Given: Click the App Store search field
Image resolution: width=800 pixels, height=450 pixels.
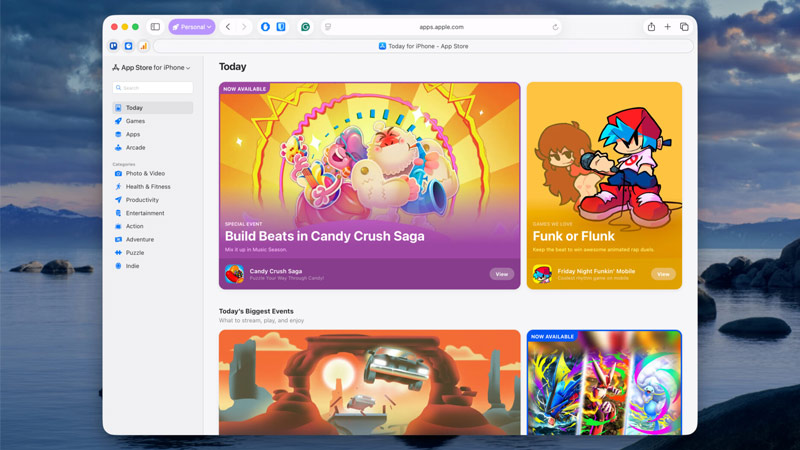Looking at the screenshot, I should 153,88.
